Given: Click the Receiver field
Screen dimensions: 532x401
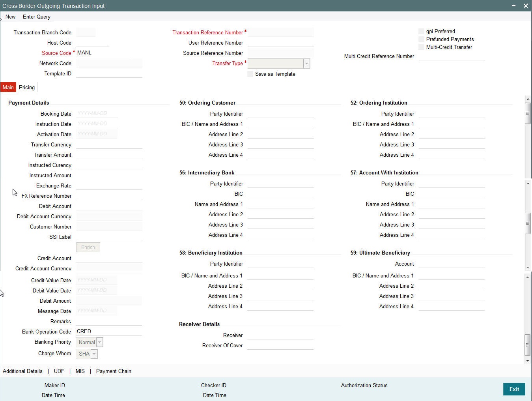Looking at the screenshot, I should point(281,335).
